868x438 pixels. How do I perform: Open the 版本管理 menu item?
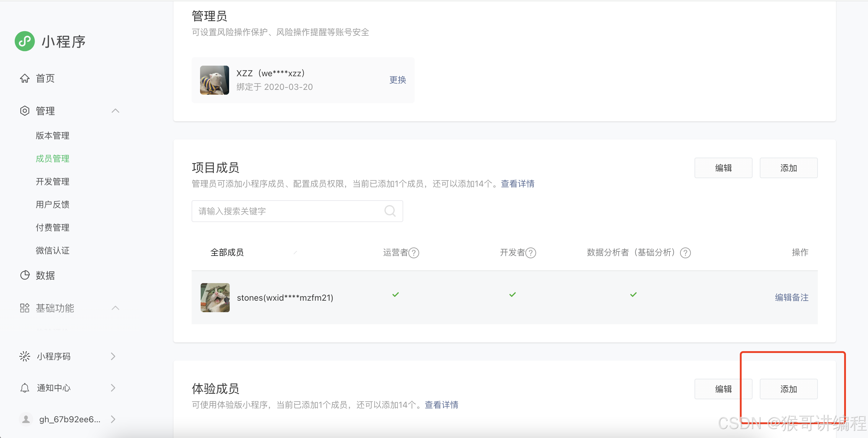53,136
